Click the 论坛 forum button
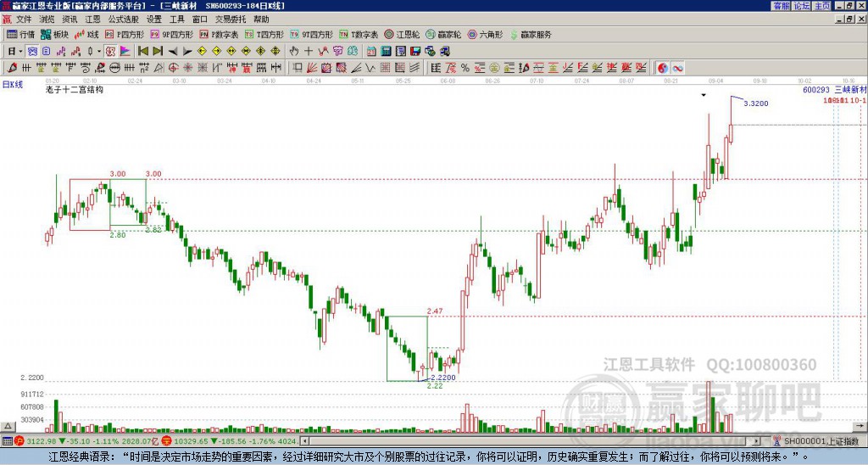The height and width of the screenshot is (465, 868). pyautogui.click(x=802, y=6)
